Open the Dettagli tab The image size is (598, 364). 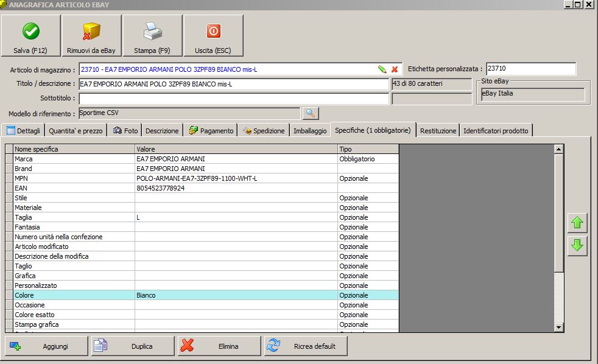point(24,131)
